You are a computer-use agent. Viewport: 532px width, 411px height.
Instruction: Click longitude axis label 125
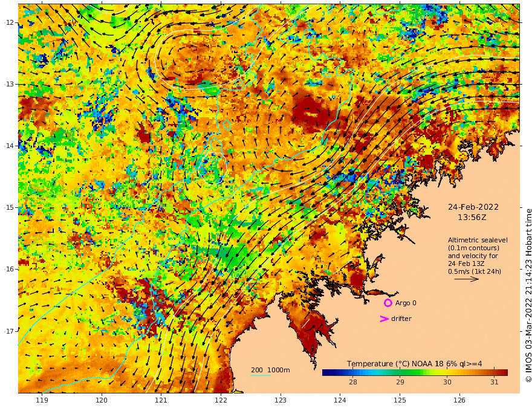(400, 400)
